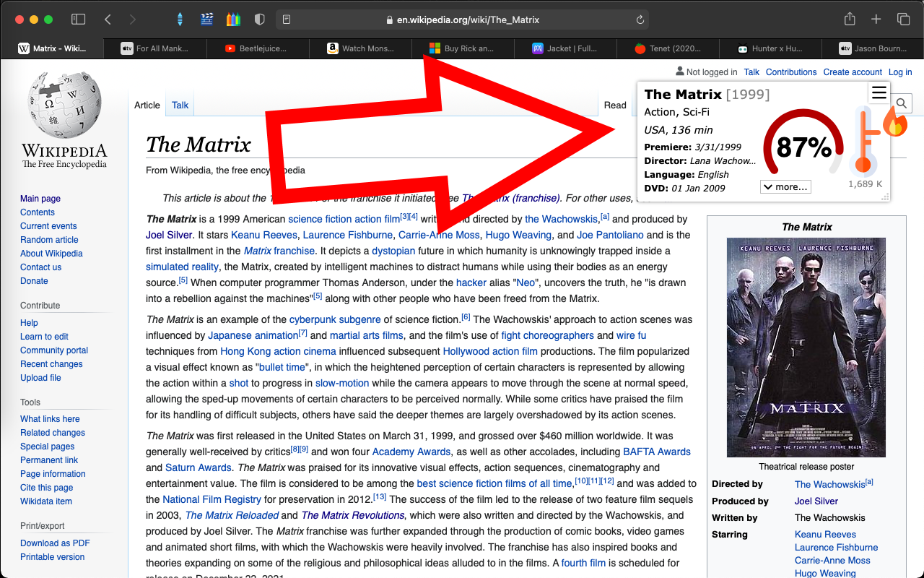Open the clapperboard movie extension
Viewport: 924px width, 578px height.
[x=207, y=20]
